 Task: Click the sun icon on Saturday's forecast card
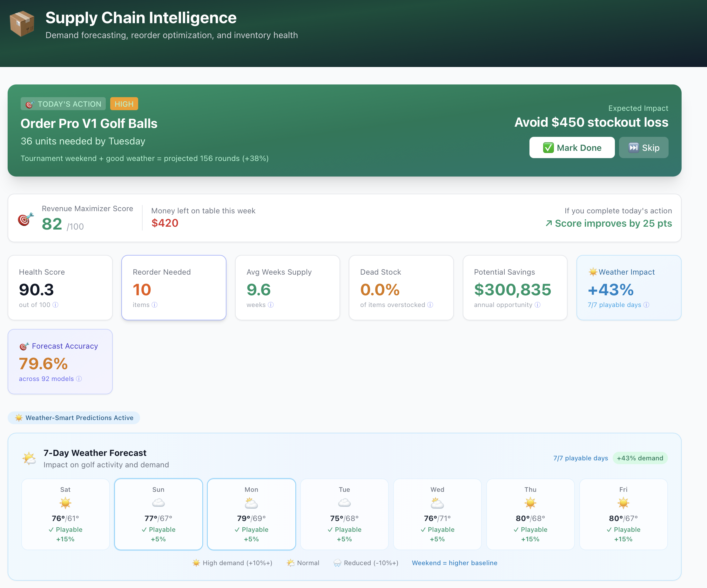pyautogui.click(x=65, y=503)
